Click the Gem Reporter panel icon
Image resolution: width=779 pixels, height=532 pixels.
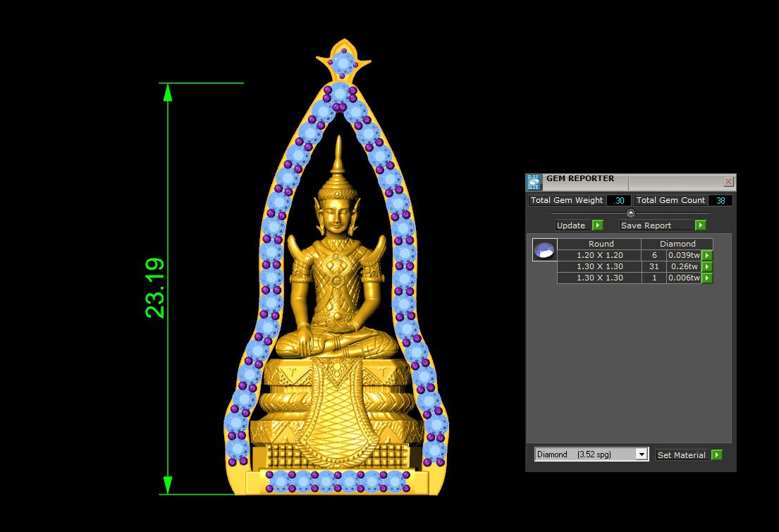pos(534,182)
